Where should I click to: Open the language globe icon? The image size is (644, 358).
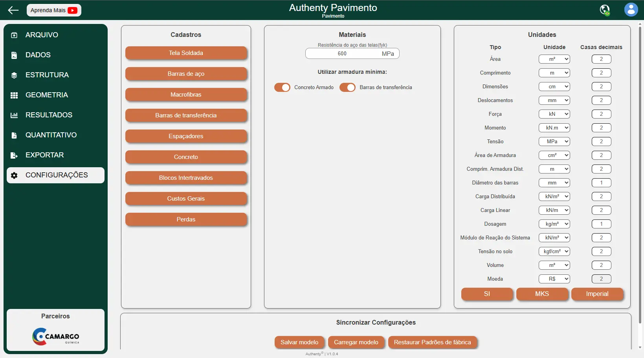pos(605,10)
